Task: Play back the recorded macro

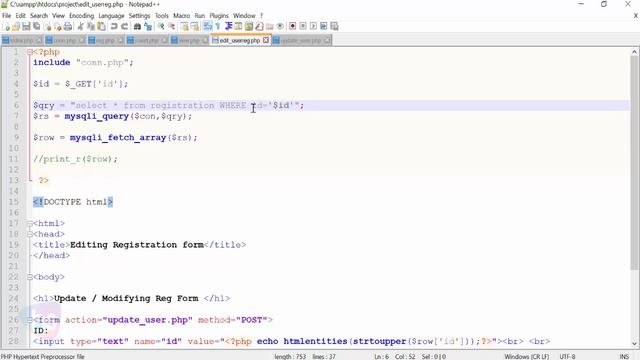Action: [x=313, y=27]
